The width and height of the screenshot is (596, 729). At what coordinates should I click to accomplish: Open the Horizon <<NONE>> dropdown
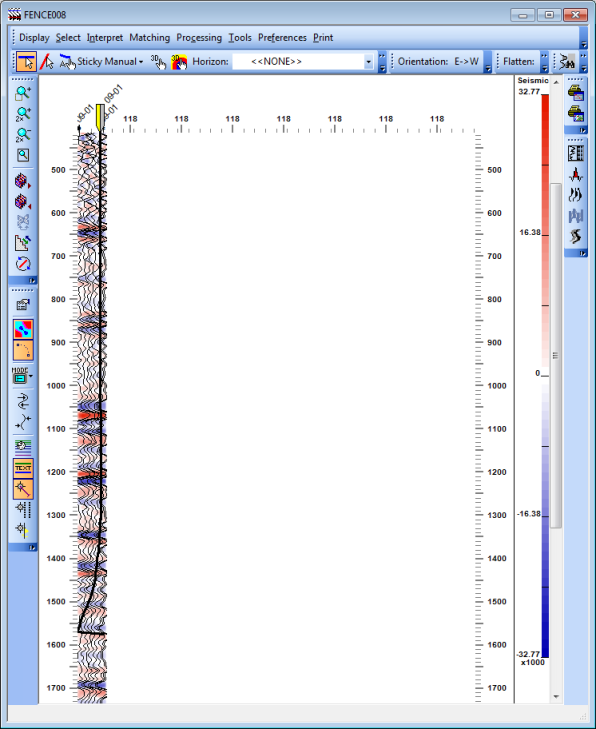click(302, 61)
